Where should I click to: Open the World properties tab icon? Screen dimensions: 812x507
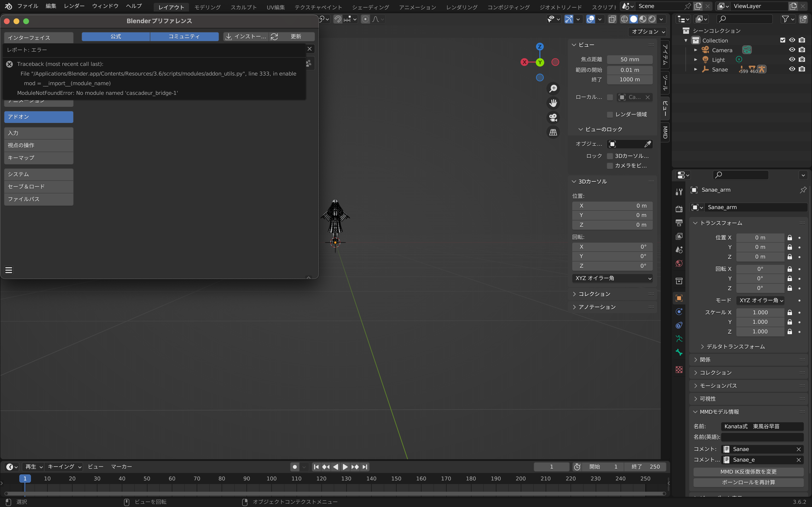coord(679,264)
